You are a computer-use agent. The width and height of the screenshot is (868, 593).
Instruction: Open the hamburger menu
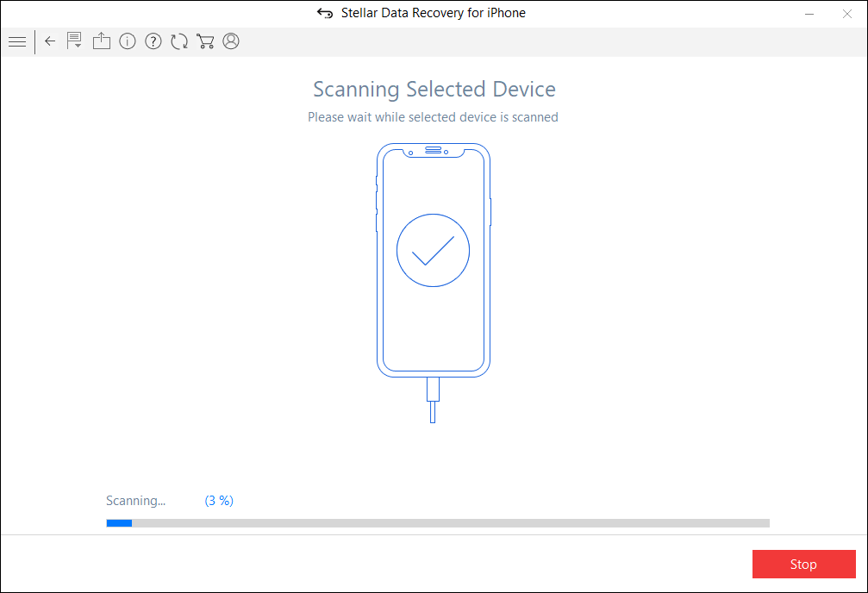(x=17, y=42)
